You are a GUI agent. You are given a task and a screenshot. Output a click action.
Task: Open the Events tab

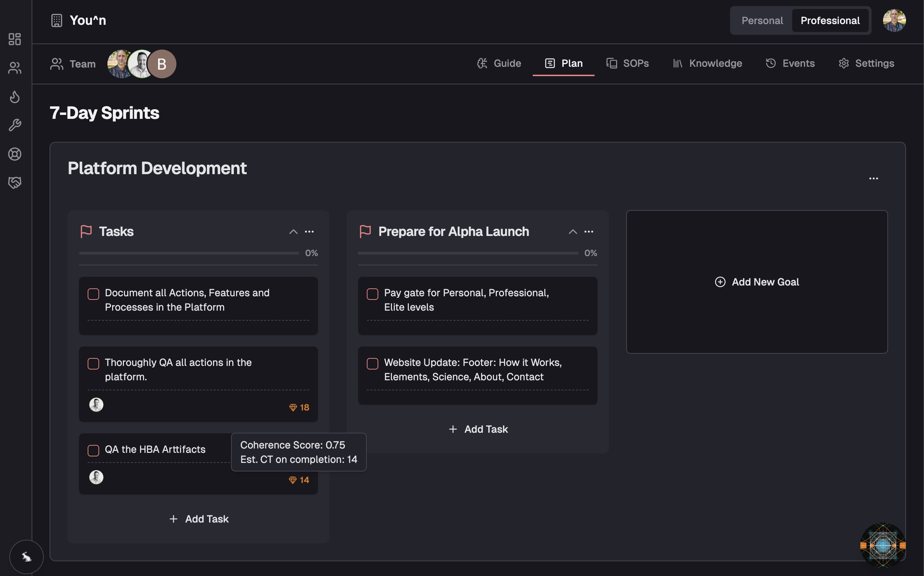[790, 63]
